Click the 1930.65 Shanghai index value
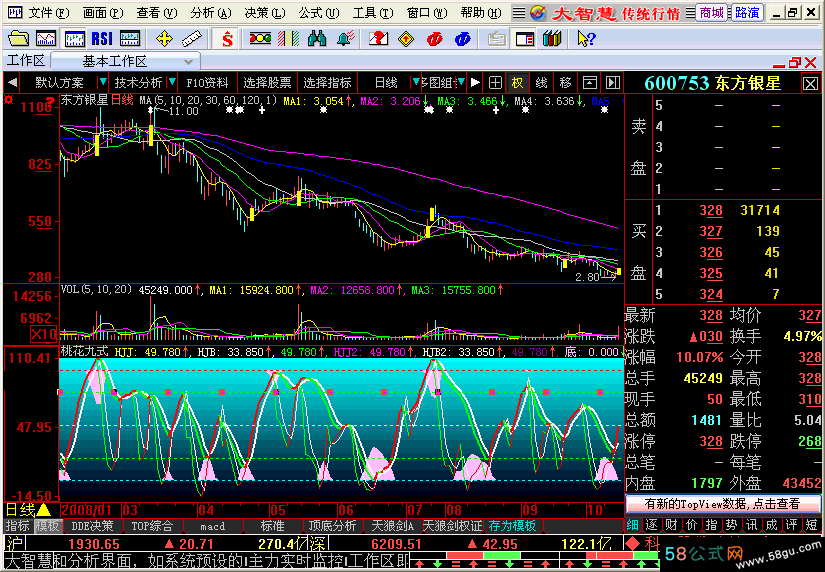This screenshot has width=825, height=572. 94,544
